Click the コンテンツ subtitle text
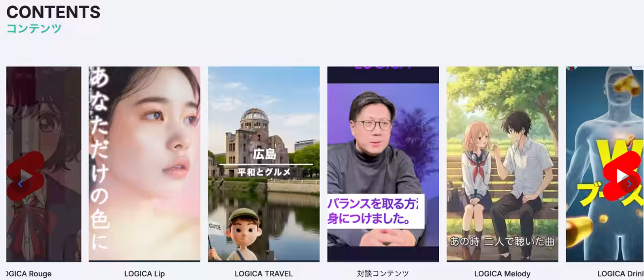This screenshot has width=644, height=280. pyautogui.click(x=34, y=28)
